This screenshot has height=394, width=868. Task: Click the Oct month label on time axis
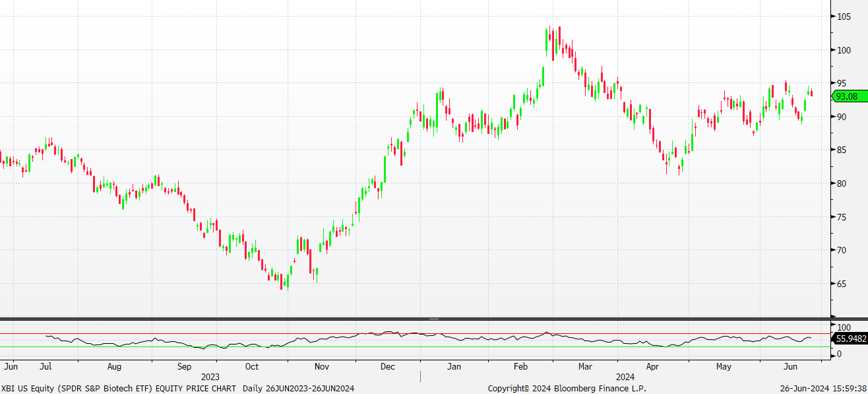pyautogui.click(x=251, y=366)
